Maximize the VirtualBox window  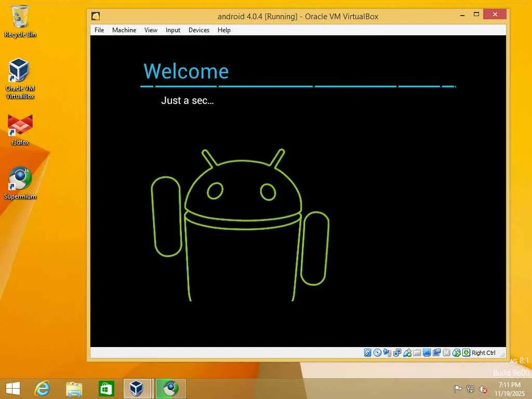[x=476, y=15]
